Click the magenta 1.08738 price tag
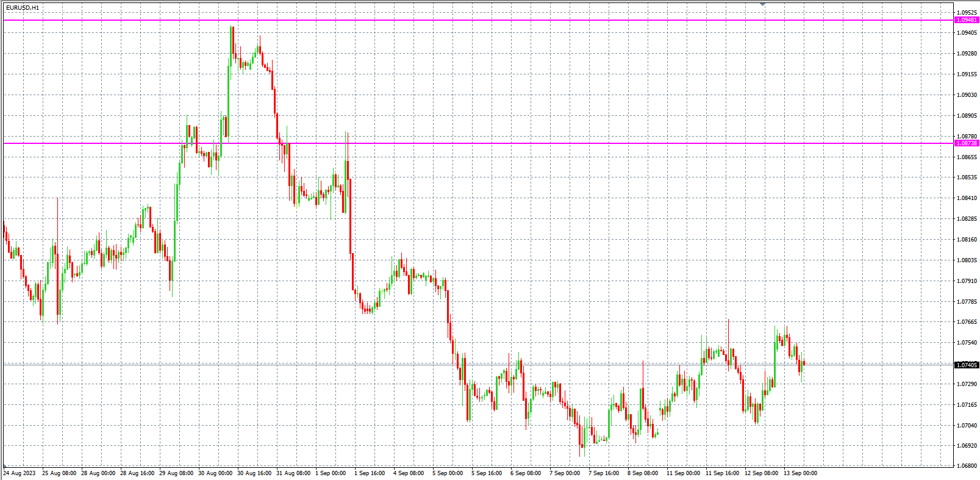The height and width of the screenshot is (480, 980). (966, 143)
